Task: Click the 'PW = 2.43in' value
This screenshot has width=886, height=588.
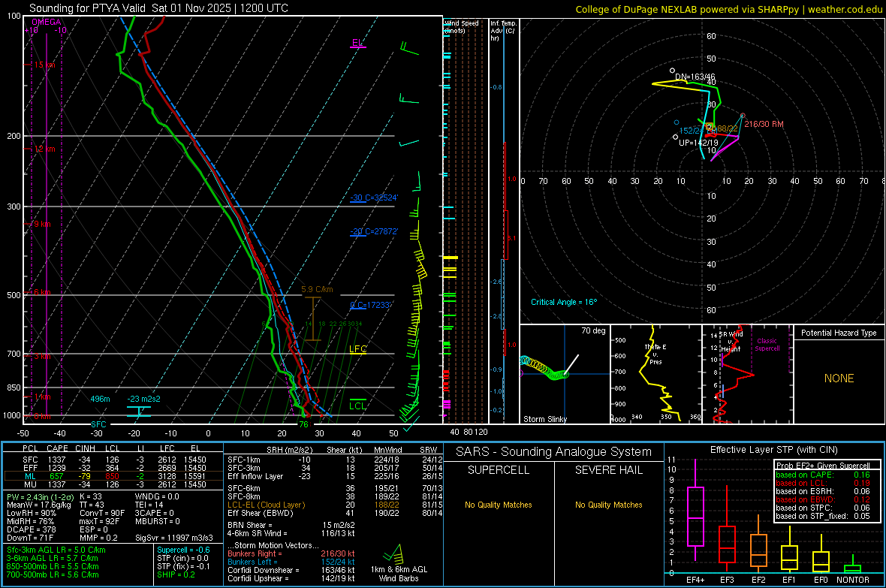Action: click(40, 497)
